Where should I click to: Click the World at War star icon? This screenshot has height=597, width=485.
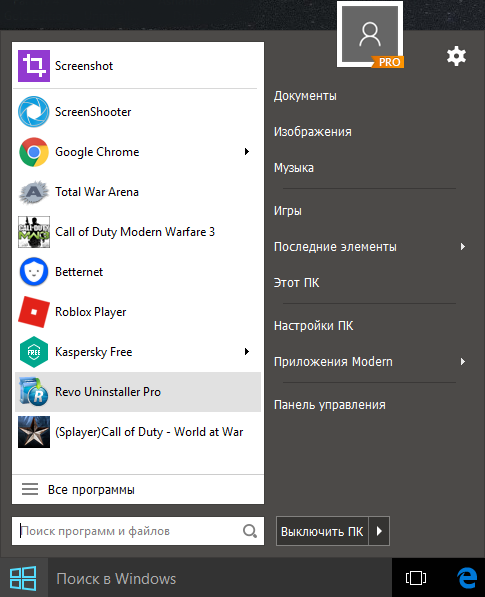(x=34, y=432)
